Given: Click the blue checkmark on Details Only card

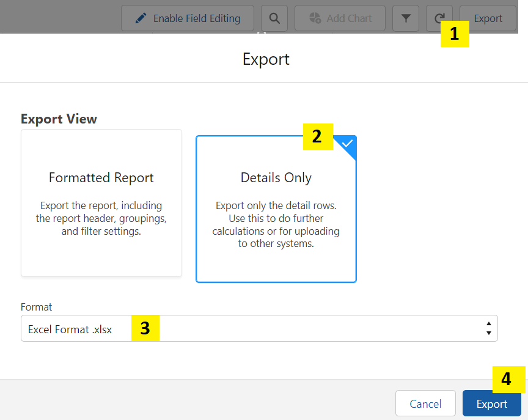Looking at the screenshot, I should tap(347, 144).
